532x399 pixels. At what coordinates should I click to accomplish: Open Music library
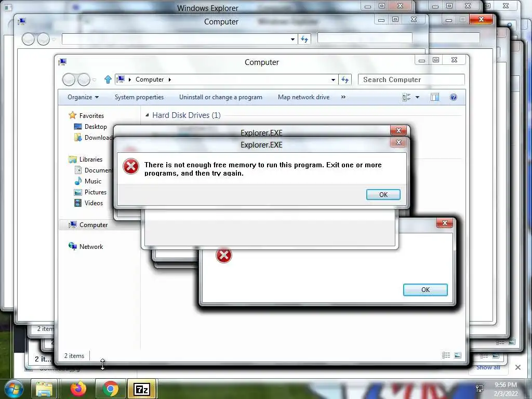(x=88, y=181)
